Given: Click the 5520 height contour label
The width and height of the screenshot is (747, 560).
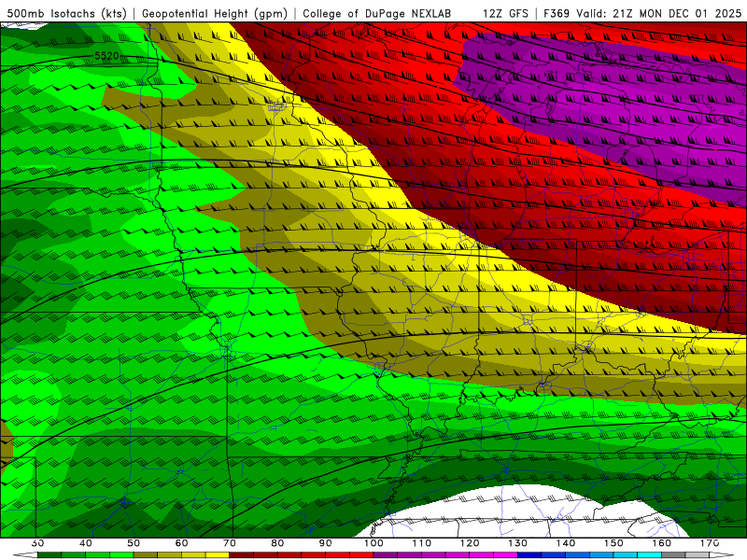Looking at the screenshot, I should pos(106,56).
